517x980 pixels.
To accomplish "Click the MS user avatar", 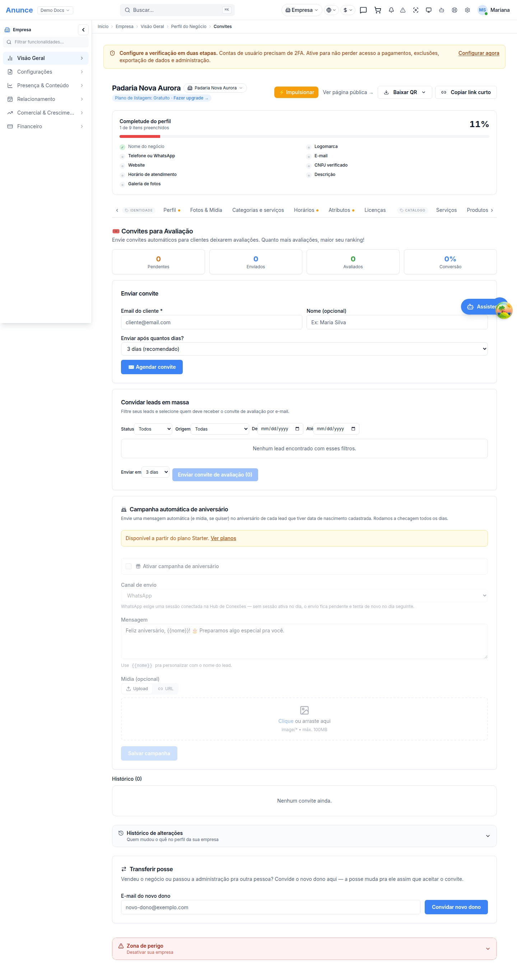I will tap(483, 10).
